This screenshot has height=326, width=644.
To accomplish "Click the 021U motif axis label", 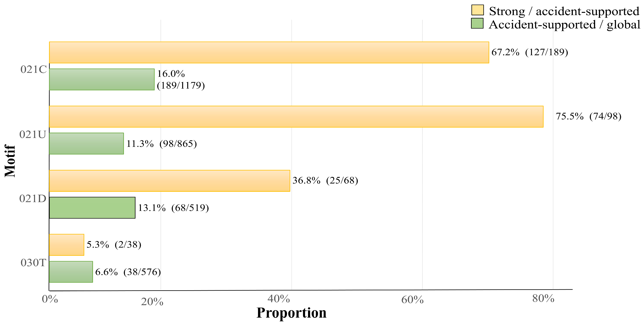I will (33, 135).
